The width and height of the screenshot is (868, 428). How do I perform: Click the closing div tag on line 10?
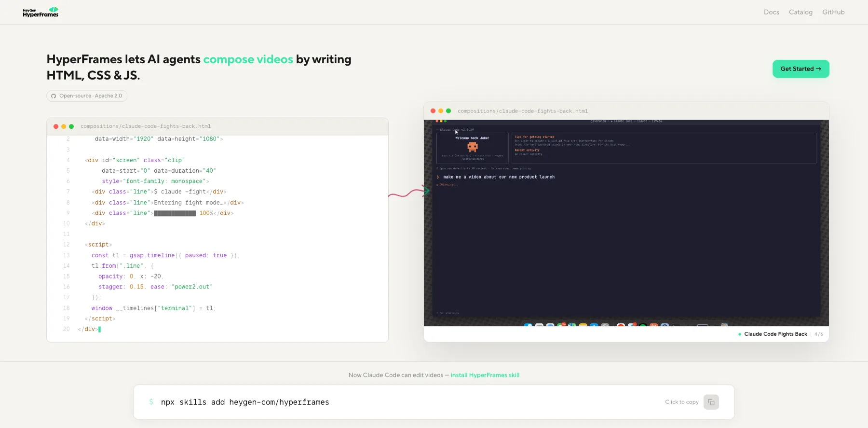pos(95,224)
